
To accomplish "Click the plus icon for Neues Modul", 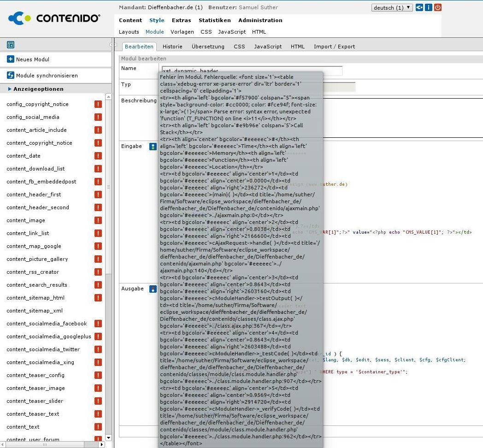I will coord(11,59).
